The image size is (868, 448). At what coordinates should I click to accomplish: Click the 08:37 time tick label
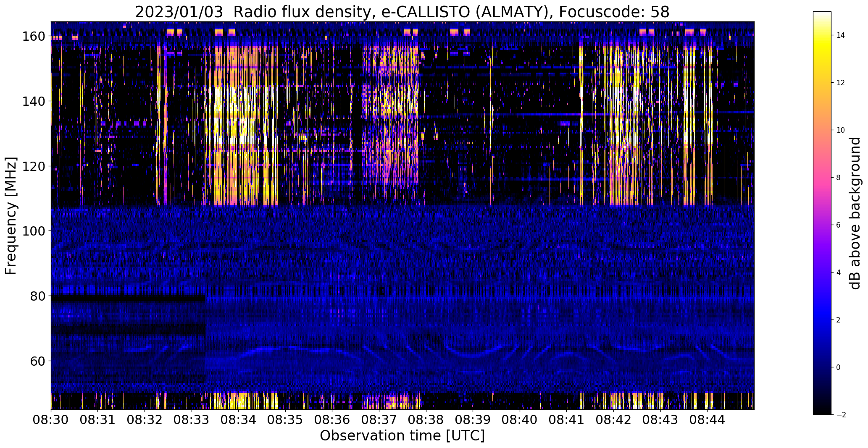[x=379, y=419]
